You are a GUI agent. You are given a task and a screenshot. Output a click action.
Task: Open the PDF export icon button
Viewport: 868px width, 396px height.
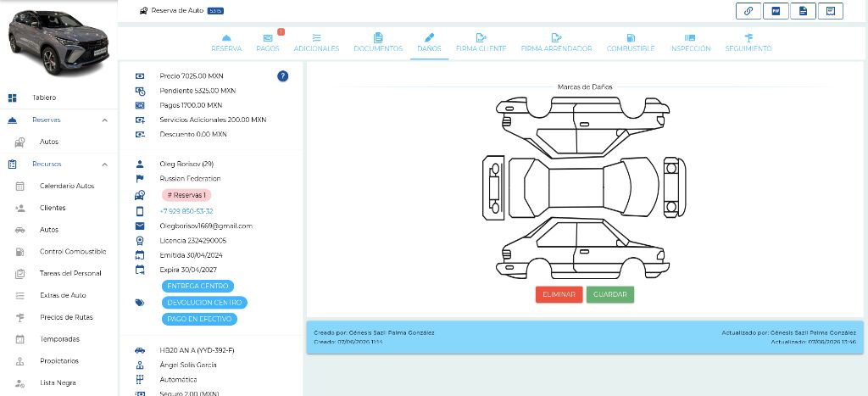pos(776,11)
